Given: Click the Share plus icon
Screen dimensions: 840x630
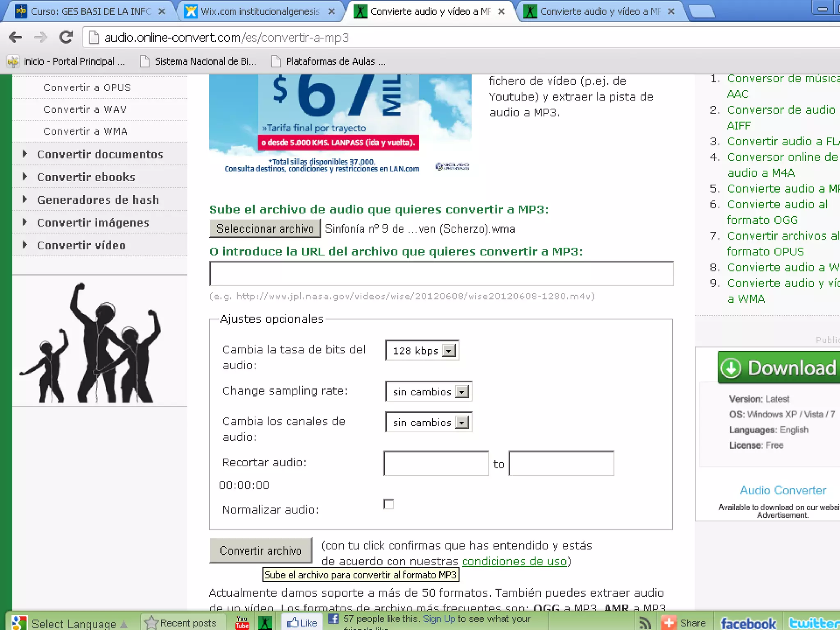Looking at the screenshot, I should pyautogui.click(x=669, y=623).
